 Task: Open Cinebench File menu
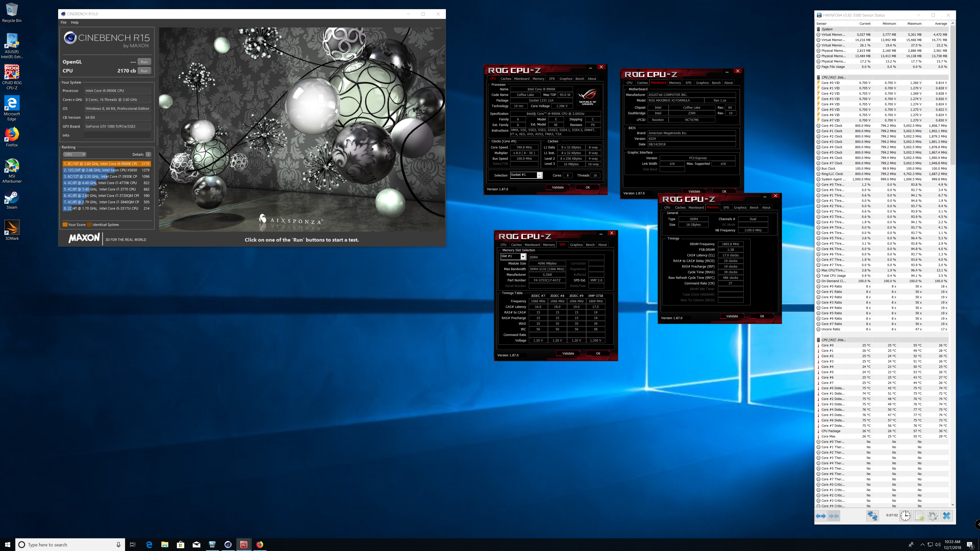64,22
